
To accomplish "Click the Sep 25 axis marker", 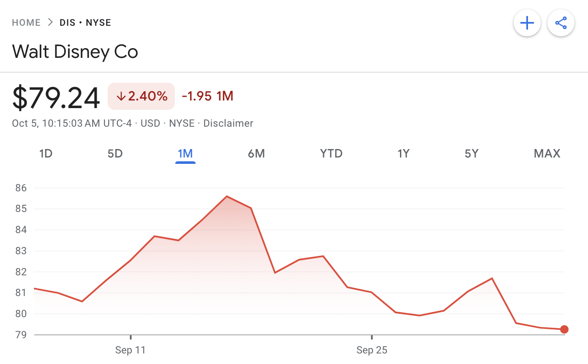I will pos(372,350).
